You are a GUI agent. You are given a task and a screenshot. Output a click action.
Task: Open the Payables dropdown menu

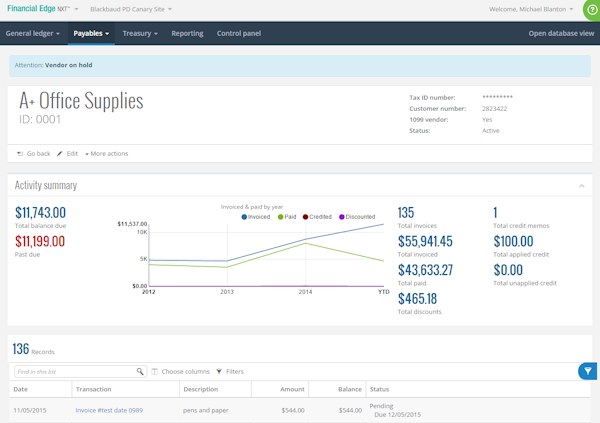pyautogui.click(x=91, y=33)
